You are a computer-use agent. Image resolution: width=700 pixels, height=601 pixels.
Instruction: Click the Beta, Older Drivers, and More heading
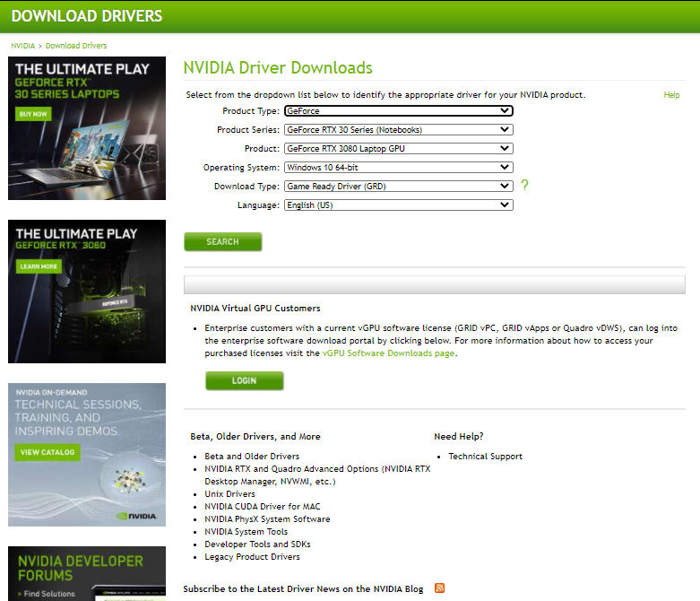255,437
